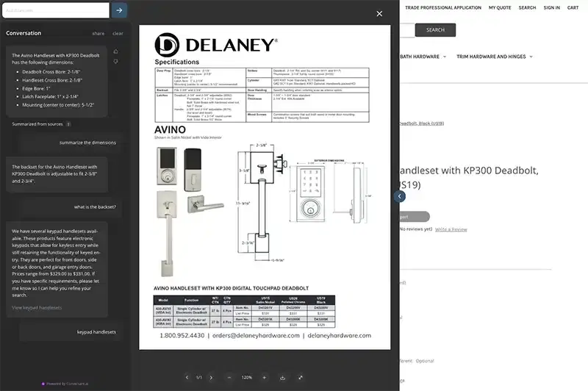Click the Delaney logo in the PDF
Image resolution: width=588 pixels, height=391 pixels.
coord(216,45)
